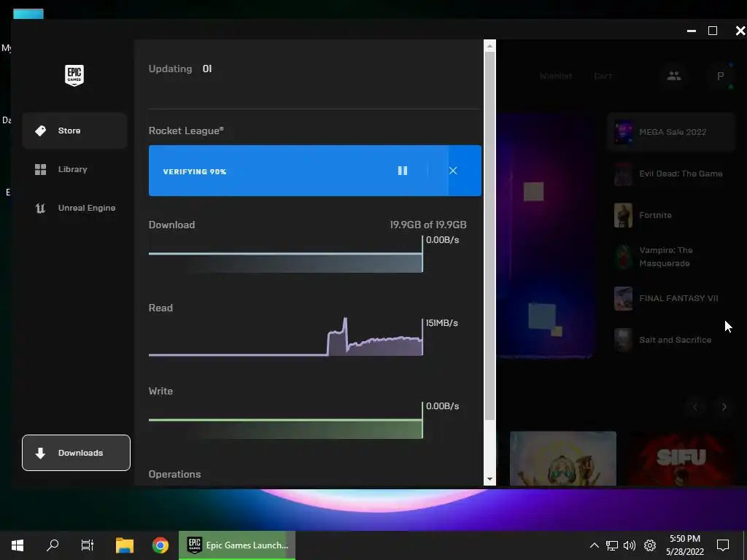Image resolution: width=747 pixels, height=560 pixels.
Task: Open the Library section
Action: pos(74,169)
